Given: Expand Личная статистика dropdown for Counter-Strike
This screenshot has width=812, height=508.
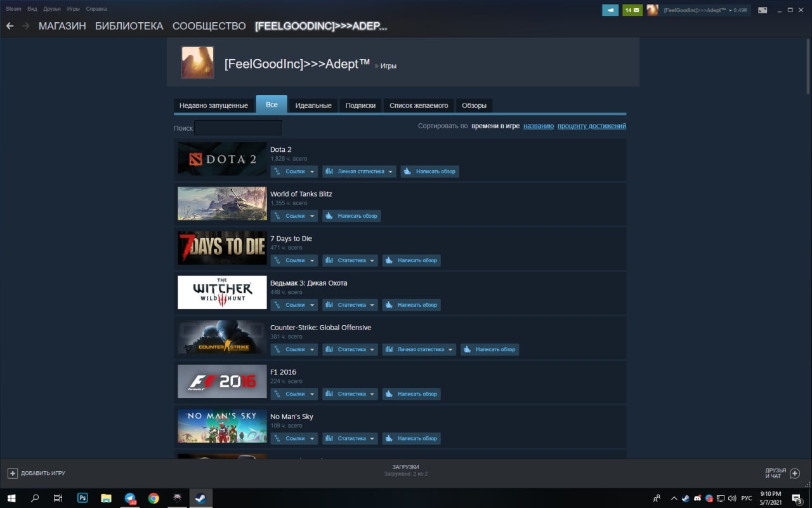Looking at the screenshot, I should (419, 349).
